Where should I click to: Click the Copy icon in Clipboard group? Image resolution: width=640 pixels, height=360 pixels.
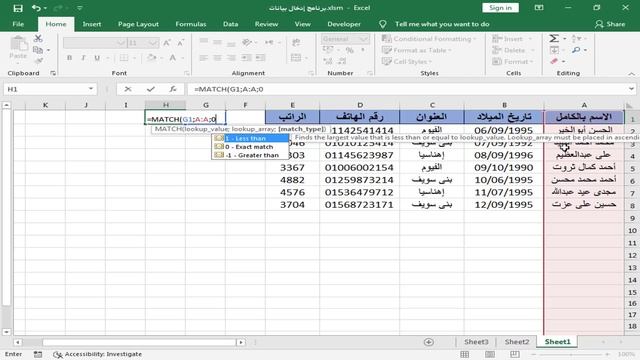(x=38, y=50)
